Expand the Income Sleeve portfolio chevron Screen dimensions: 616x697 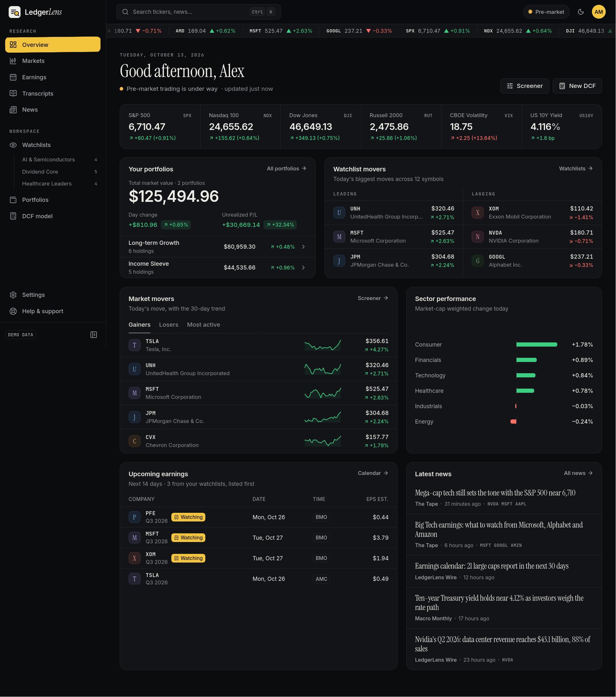[304, 268]
